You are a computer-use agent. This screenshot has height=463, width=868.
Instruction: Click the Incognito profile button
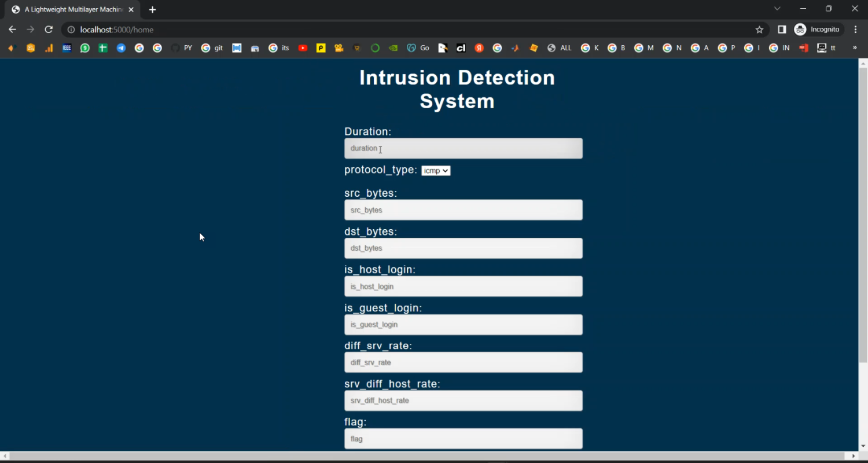click(818, 30)
